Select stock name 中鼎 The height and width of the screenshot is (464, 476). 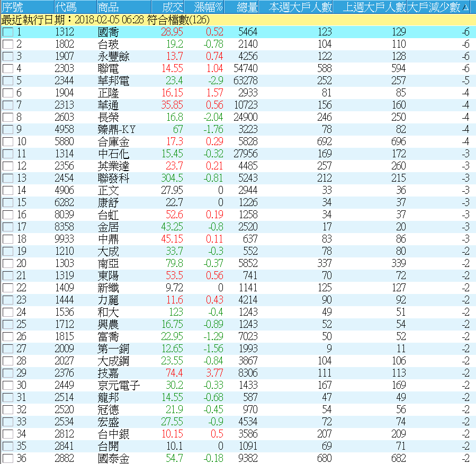click(x=109, y=239)
